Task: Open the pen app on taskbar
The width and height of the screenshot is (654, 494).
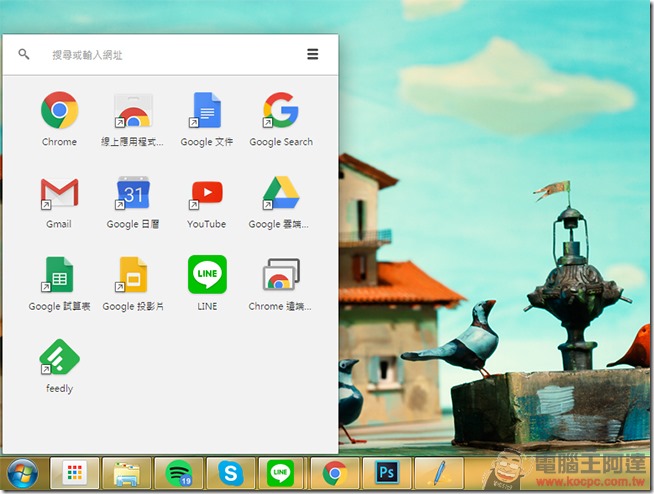Action: click(x=439, y=473)
